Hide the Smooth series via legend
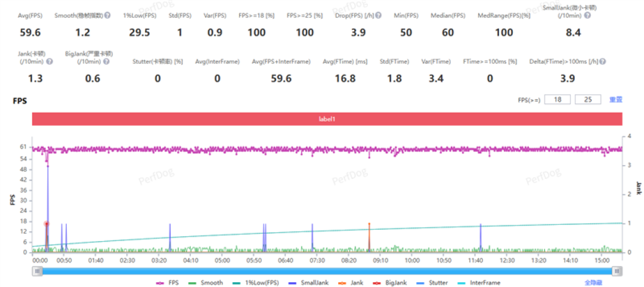The image size is (644, 287). tap(206, 283)
